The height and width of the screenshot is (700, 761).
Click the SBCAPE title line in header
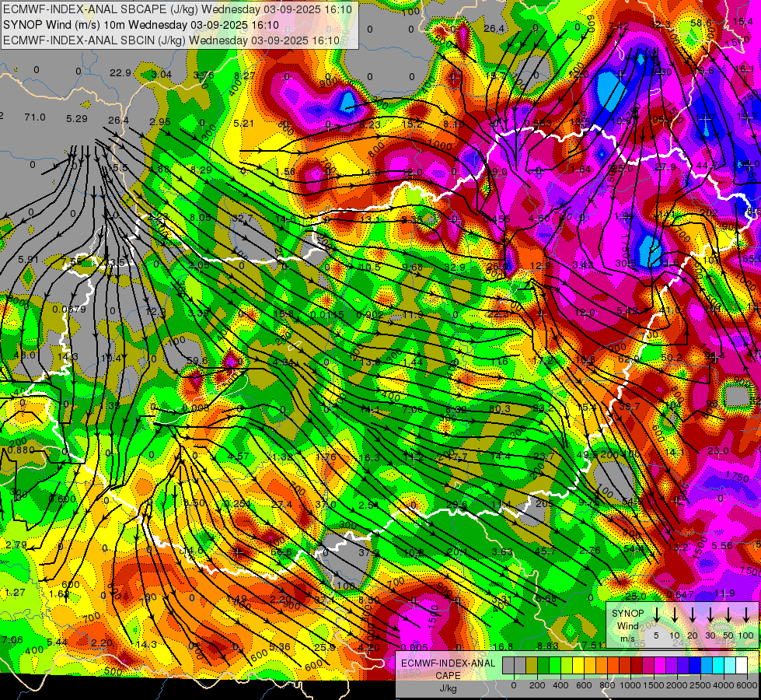pos(178,9)
